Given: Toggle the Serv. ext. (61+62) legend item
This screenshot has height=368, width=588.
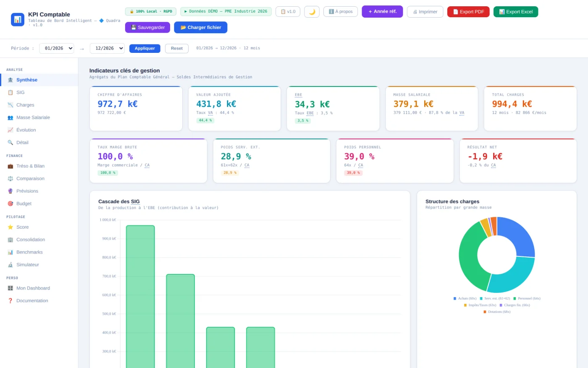Looking at the screenshot, I should (495, 298).
